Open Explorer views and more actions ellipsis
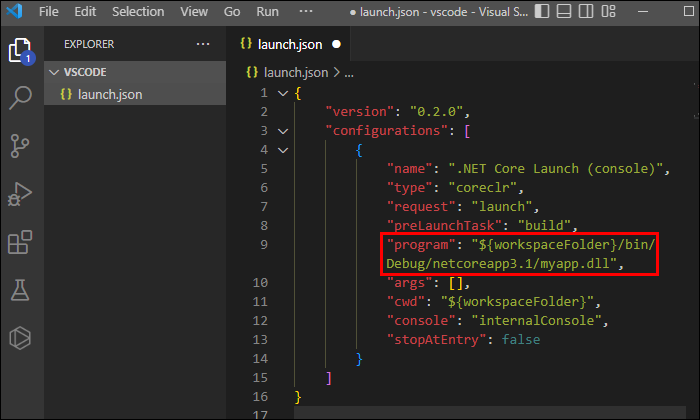The width and height of the screenshot is (700, 420). [203, 44]
